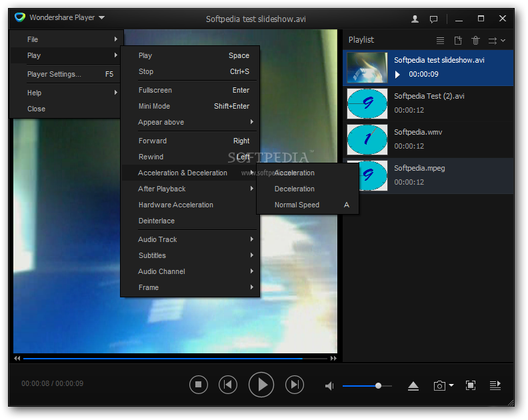This screenshot has height=420, width=528.
Task: Maximize the Wondershare Player window
Action: pyautogui.click(x=481, y=19)
